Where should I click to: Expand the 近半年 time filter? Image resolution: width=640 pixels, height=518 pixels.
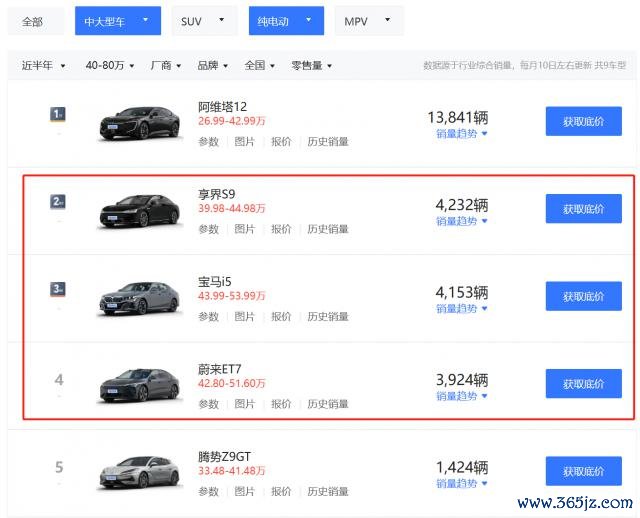tap(43, 65)
